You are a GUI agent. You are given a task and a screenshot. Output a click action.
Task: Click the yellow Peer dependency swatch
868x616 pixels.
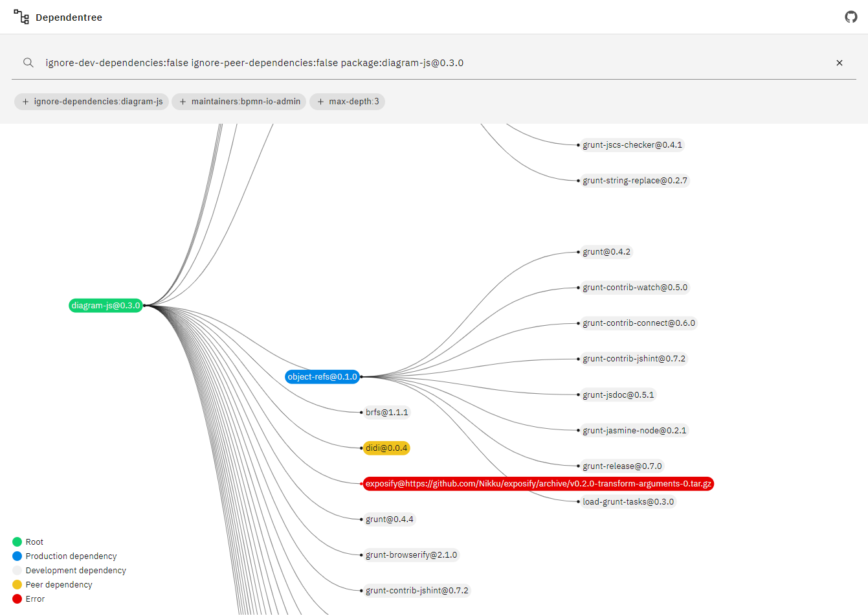(x=17, y=585)
